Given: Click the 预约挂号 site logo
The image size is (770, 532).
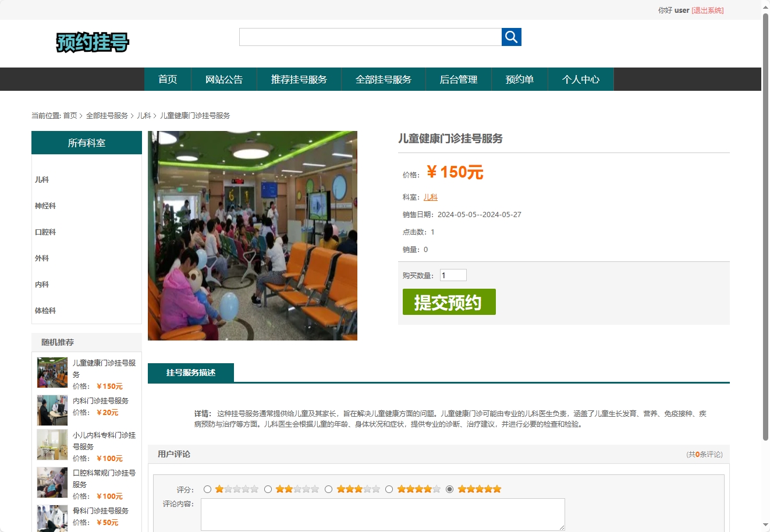Looking at the screenshot, I should [x=93, y=42].
